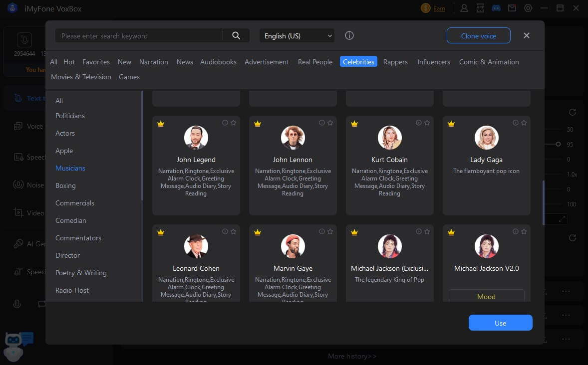Favorite the John Legend voice star
Viewport: 588px width, 365px height.
click(233, 123)
